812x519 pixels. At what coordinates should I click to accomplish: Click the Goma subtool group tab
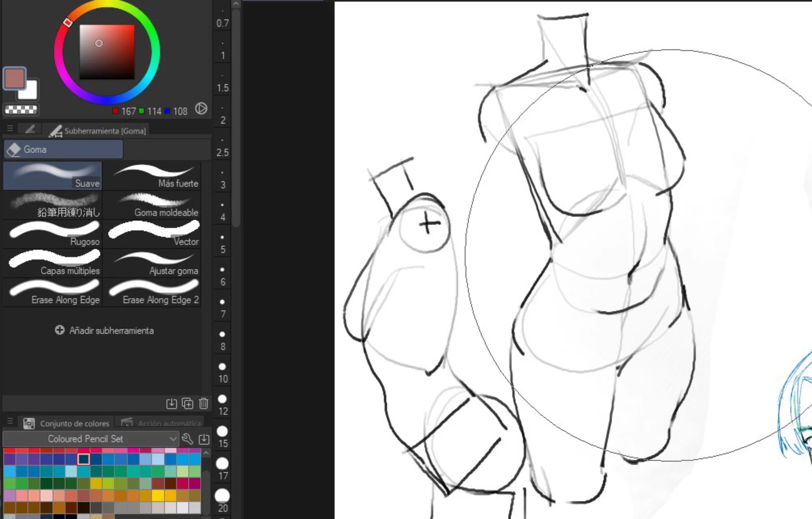point(63,149)
